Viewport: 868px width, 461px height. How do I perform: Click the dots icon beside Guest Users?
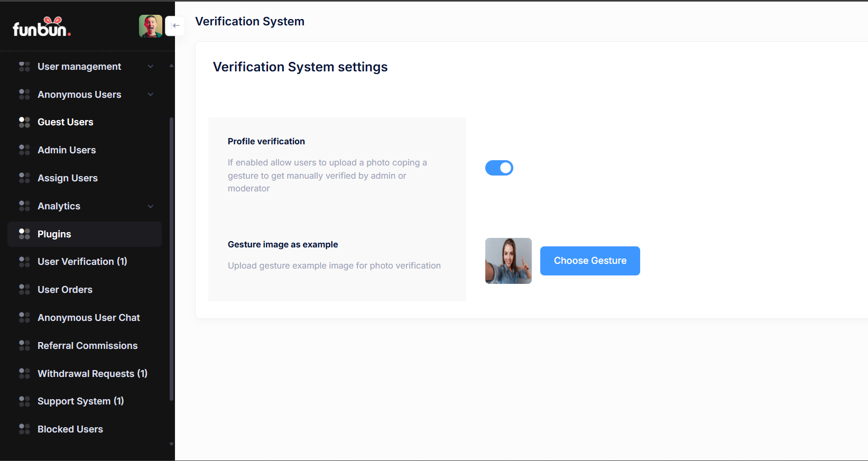pyautogui.click(x=24, y=122)
